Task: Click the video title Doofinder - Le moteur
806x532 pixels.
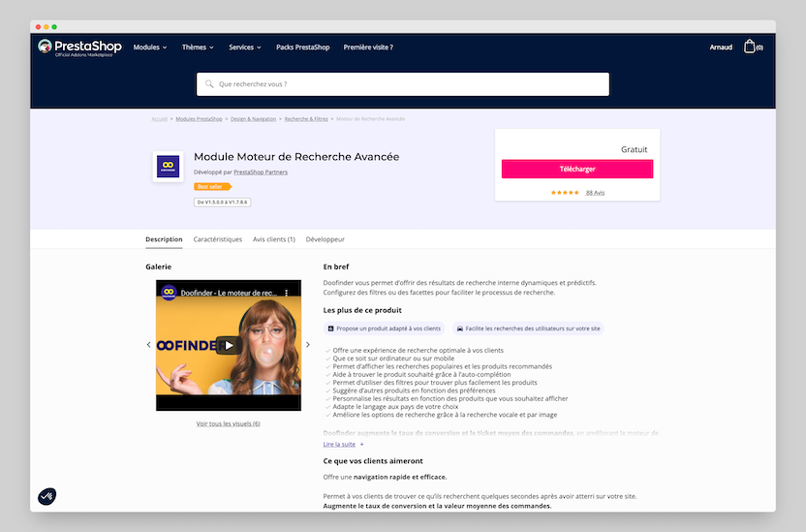Action: tap(229, 293)
